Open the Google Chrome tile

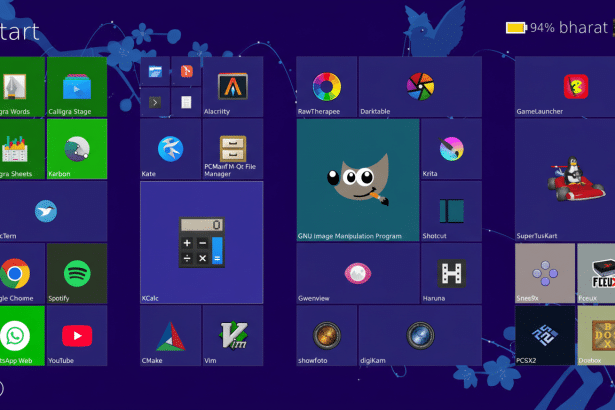pyautogui.click(x=22, y=273)
